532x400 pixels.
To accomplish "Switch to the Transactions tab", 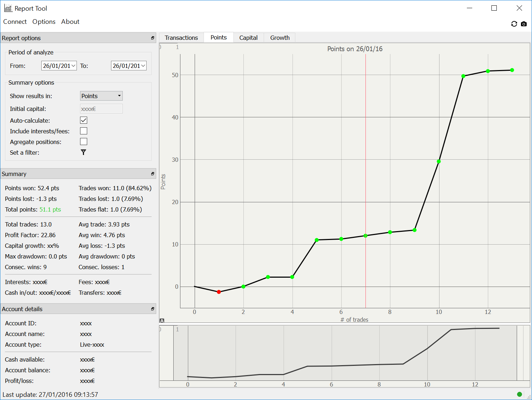I will click(181, 38).
